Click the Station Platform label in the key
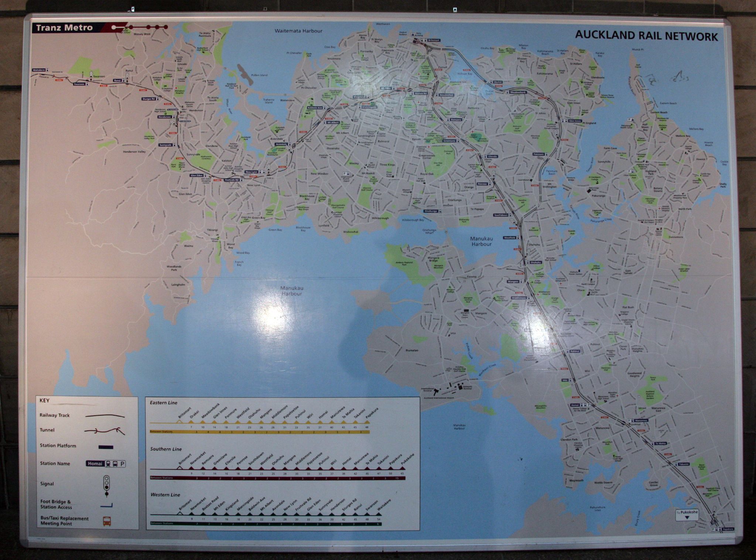756x560 pixels. point(58,445)
